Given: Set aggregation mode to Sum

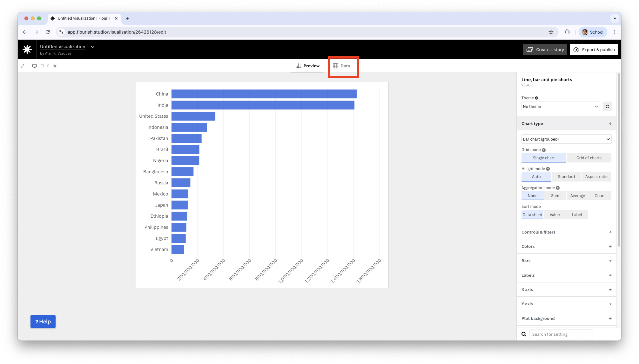Looking at the screenshot, I should (555, 196).
